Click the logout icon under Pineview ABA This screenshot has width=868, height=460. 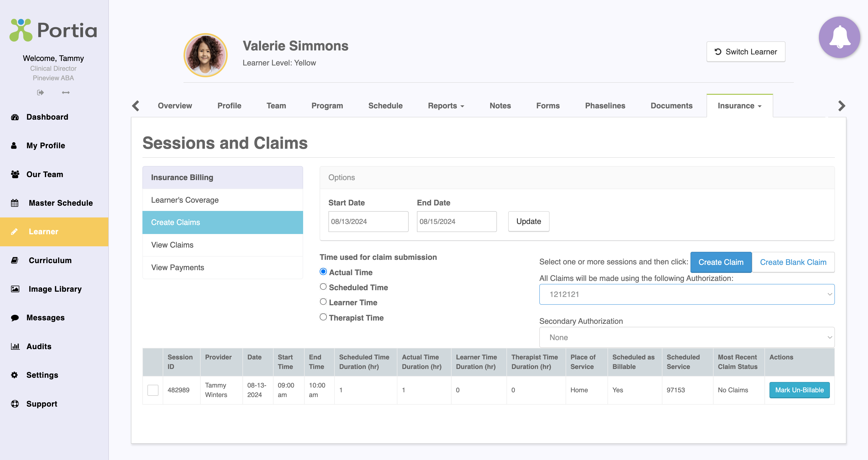40,92
